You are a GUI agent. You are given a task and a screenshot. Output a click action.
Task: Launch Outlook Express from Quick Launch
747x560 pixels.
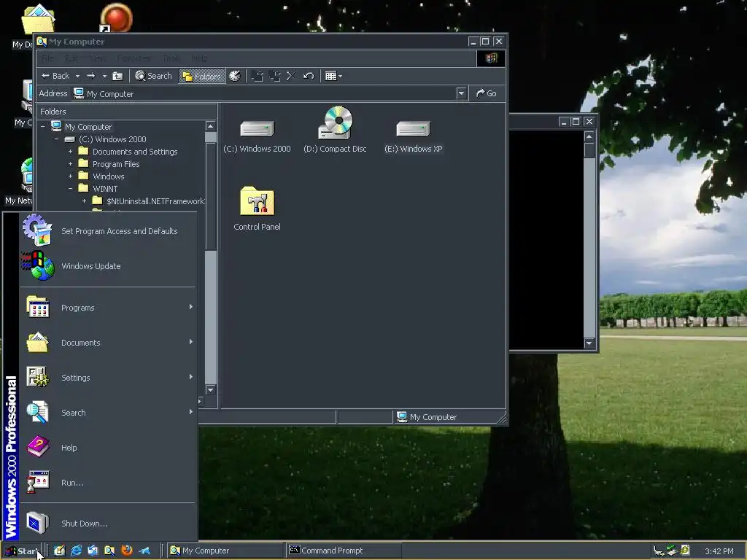[93, 551]
